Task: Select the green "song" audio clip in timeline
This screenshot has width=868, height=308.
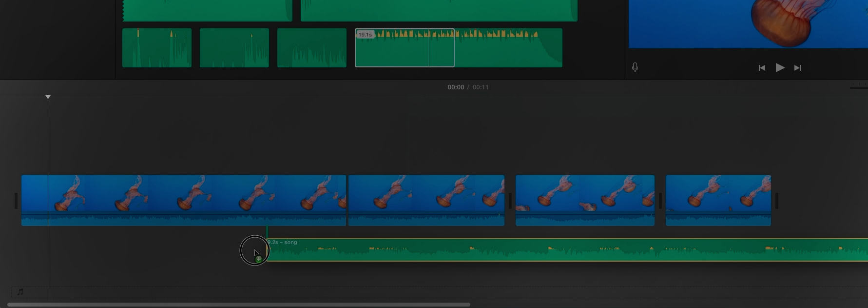Action: (x=565, y=250)
